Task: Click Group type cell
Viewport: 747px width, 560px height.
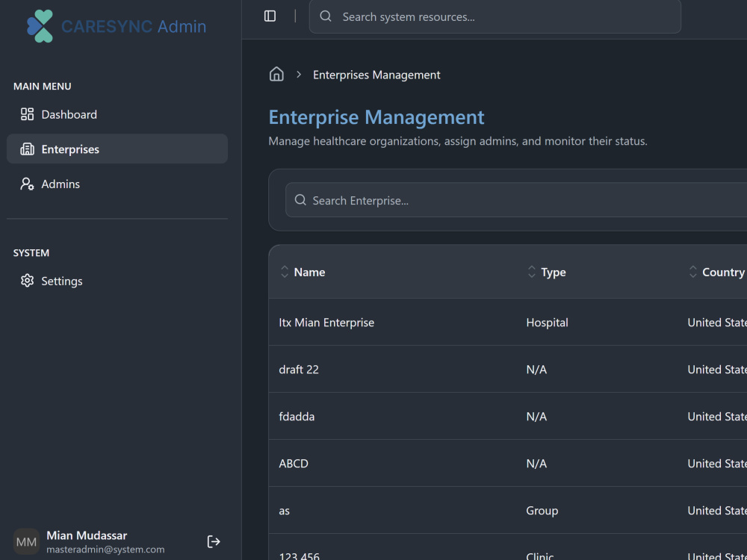Action: click(542, 511)
